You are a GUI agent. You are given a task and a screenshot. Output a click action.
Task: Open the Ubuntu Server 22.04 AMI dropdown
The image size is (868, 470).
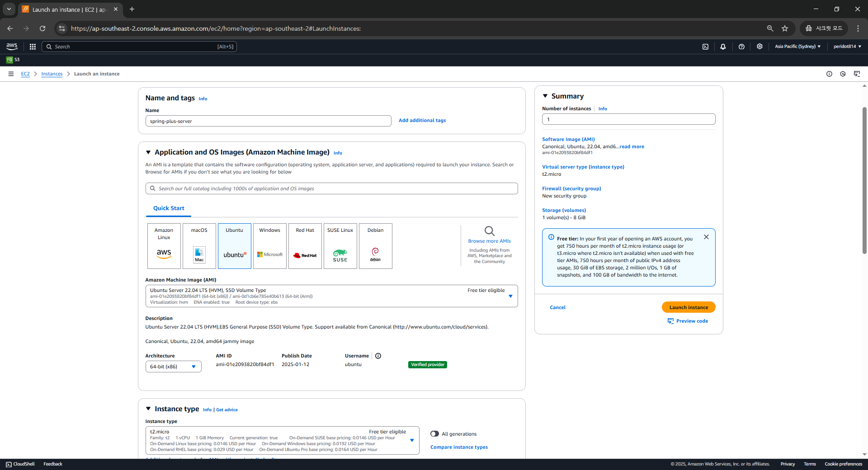331,296
